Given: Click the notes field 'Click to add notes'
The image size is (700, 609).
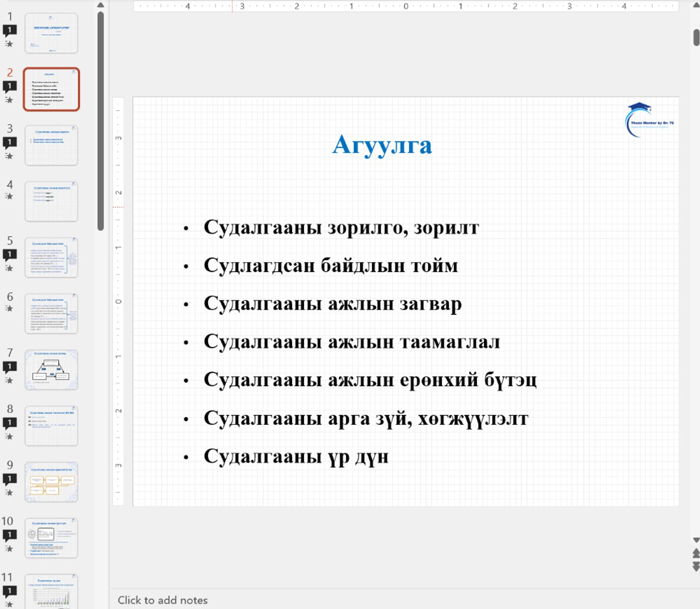Looking at the screenshot, I should (x=162, y=600).
